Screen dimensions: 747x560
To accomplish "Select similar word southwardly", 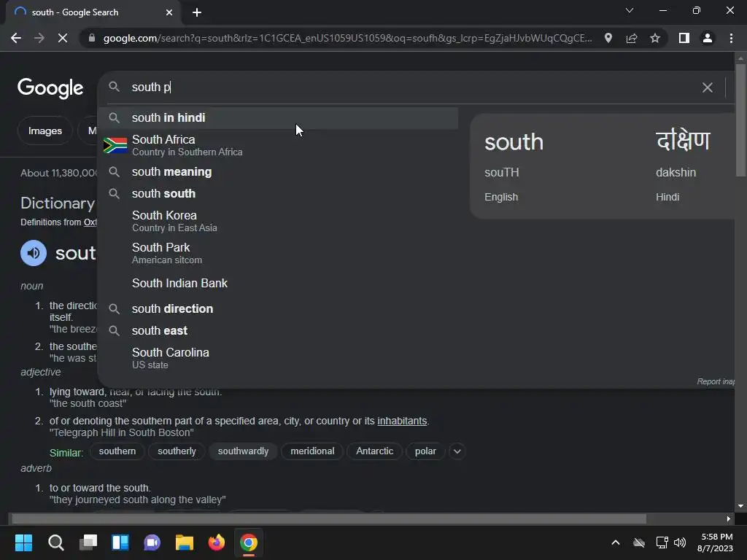I will pos(243,451).
